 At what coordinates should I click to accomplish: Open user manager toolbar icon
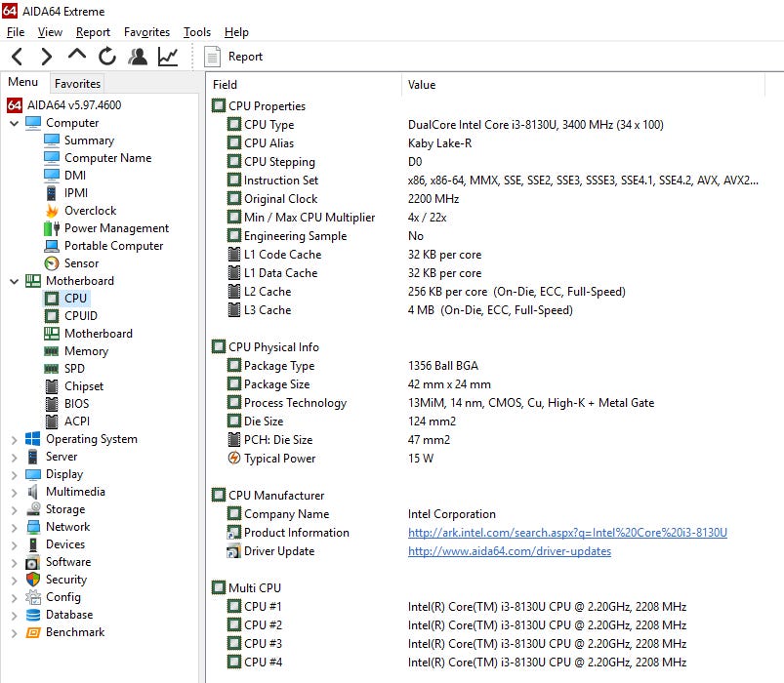(138, 57)
